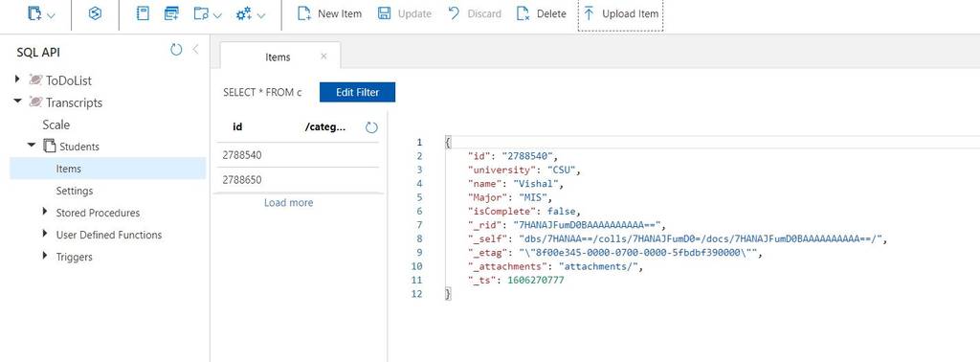Click the "_etag" line in editor

pos(616,253)
